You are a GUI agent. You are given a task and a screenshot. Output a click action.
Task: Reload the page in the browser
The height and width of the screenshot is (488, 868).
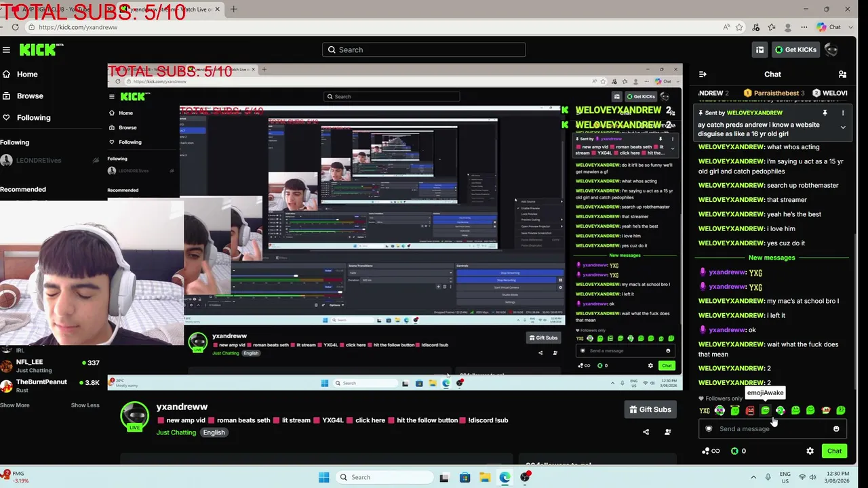15,27
